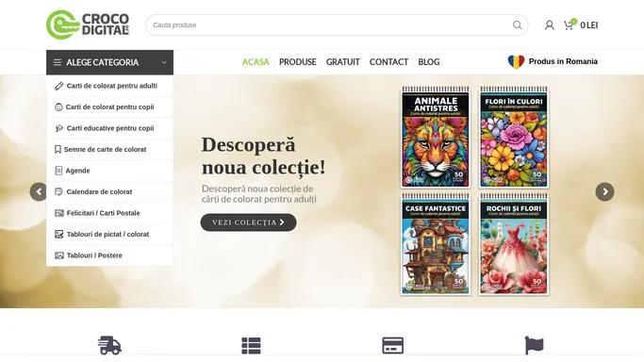Open the Acasa menu item
The height and width of the screenshot is (362, 644).
[x=256, y=62]
